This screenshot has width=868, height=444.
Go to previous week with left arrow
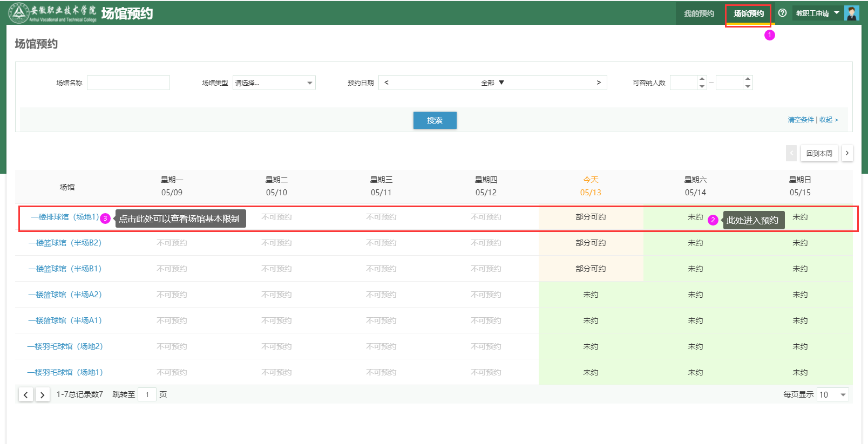click(x=791, y=153)
